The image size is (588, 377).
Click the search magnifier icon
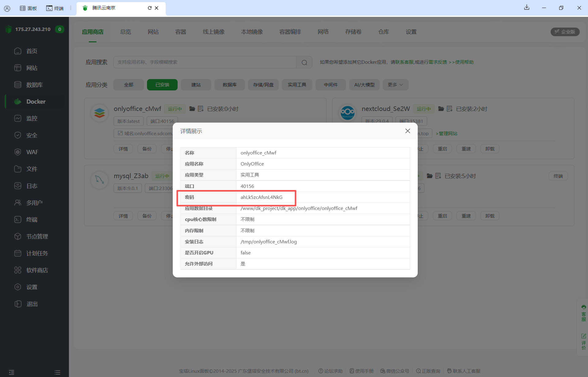click(x=304, y=62)
